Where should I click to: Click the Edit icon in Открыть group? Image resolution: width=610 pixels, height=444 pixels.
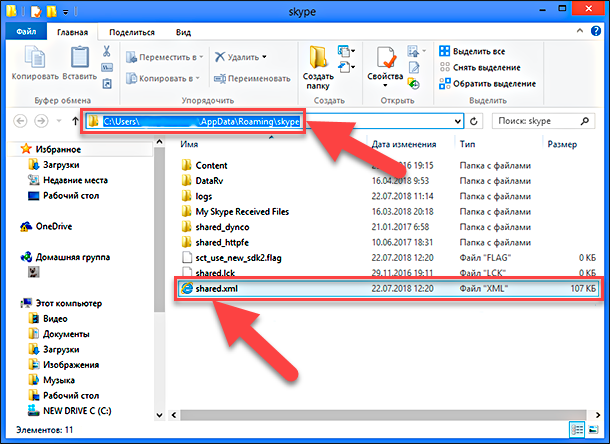(414, 67)
